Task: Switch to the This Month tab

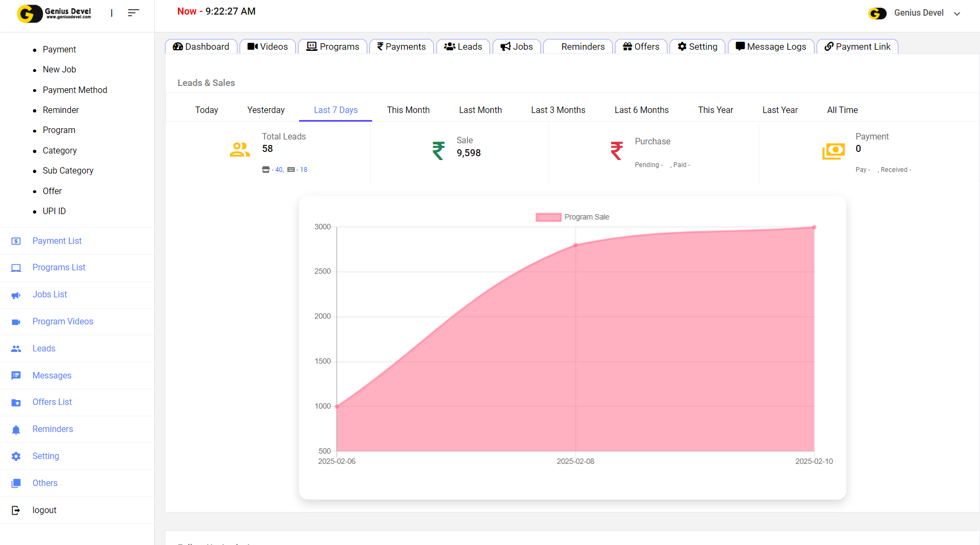Action: click(408, 110)
